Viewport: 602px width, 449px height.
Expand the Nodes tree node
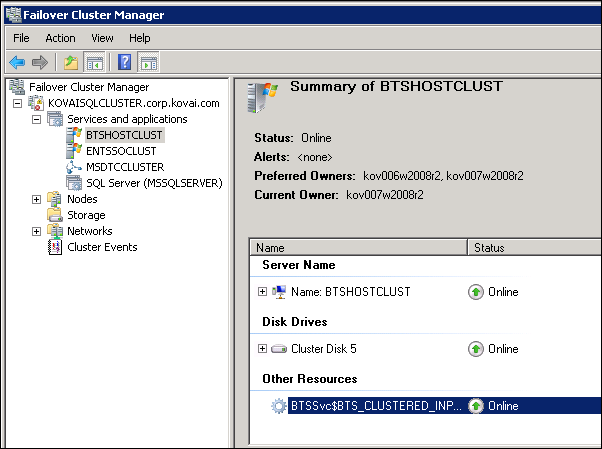tap(36, 199)
